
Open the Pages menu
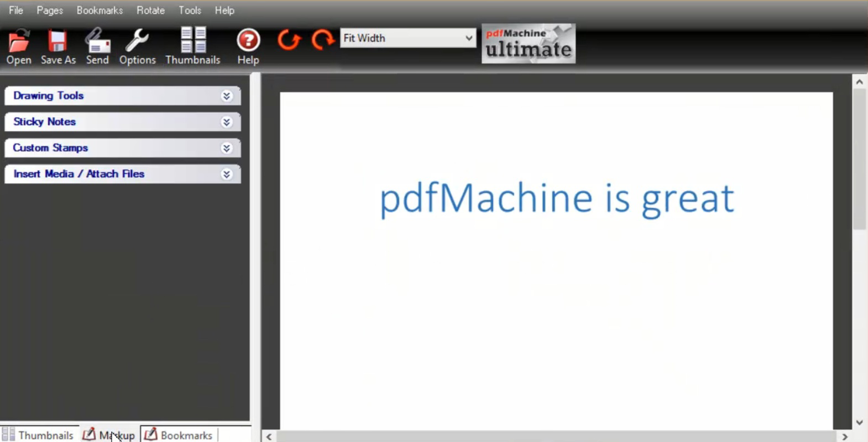tap(50, 10)
